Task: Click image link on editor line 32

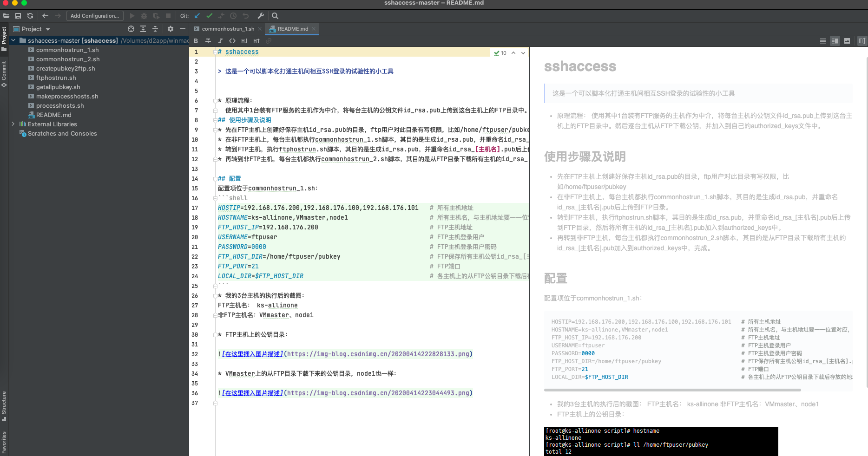Action: [345, 354]
